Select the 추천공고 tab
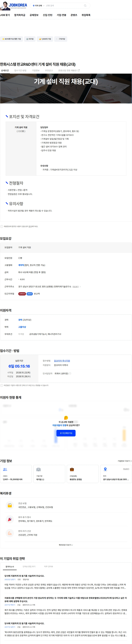Viewport: 132px width, 644px height. [x=49, y=70]
